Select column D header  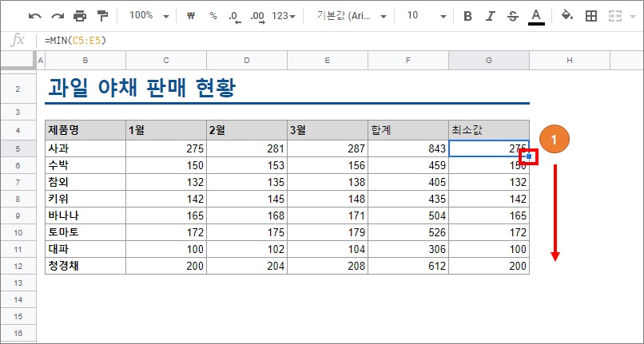pos(247,61)
